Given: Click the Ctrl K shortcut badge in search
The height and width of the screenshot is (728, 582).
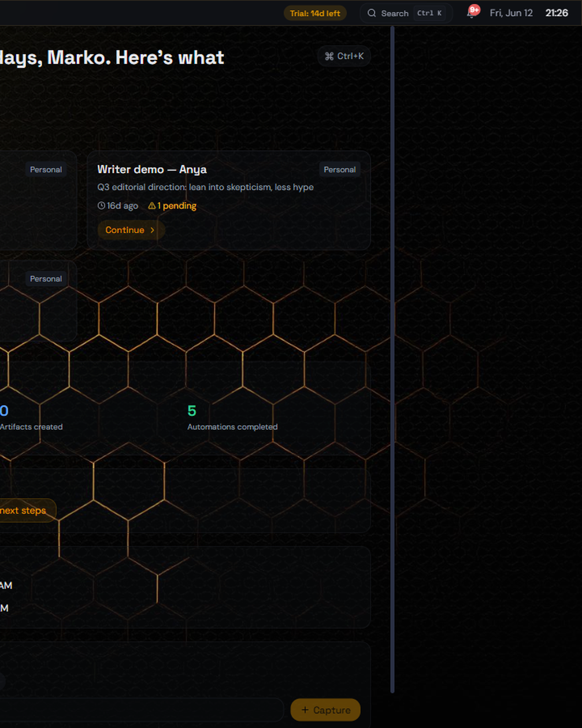Looking at the screenshot, I should pos(429,13).
